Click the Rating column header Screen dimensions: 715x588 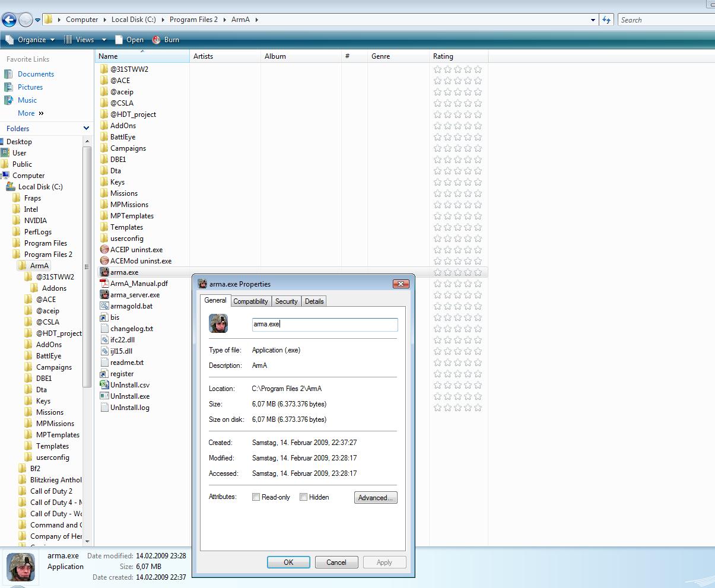point(459,56)
